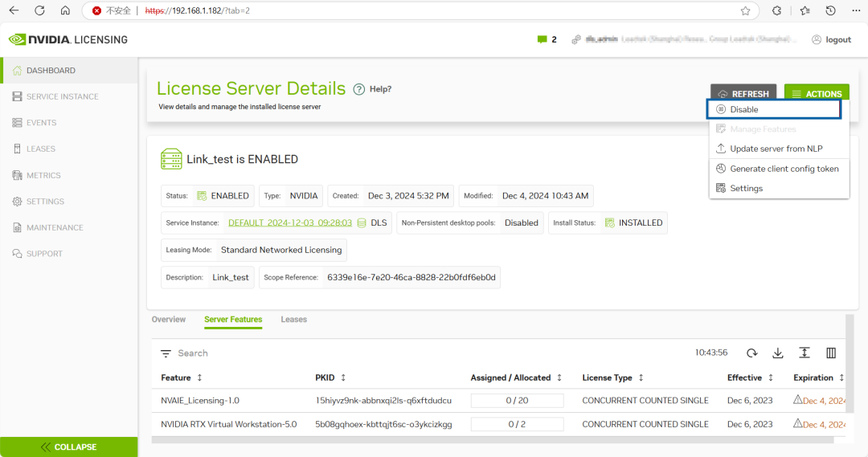Open the browser home page icon

click(x=65, y=10)
